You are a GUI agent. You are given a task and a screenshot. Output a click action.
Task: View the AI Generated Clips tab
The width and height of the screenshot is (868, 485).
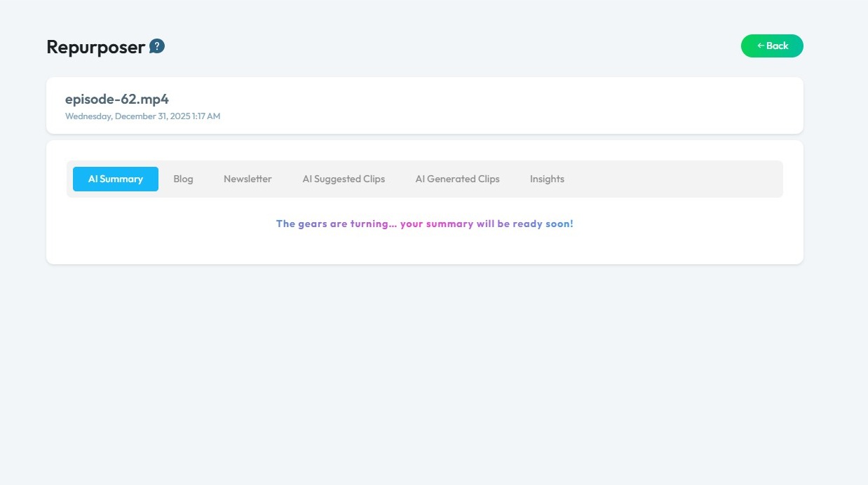457,179
